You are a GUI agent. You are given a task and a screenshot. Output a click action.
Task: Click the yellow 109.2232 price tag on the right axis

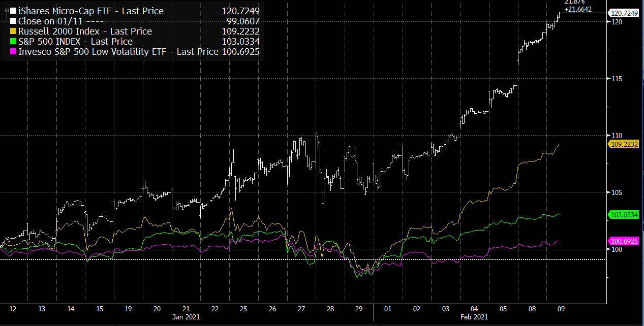(x=624, y=144)
